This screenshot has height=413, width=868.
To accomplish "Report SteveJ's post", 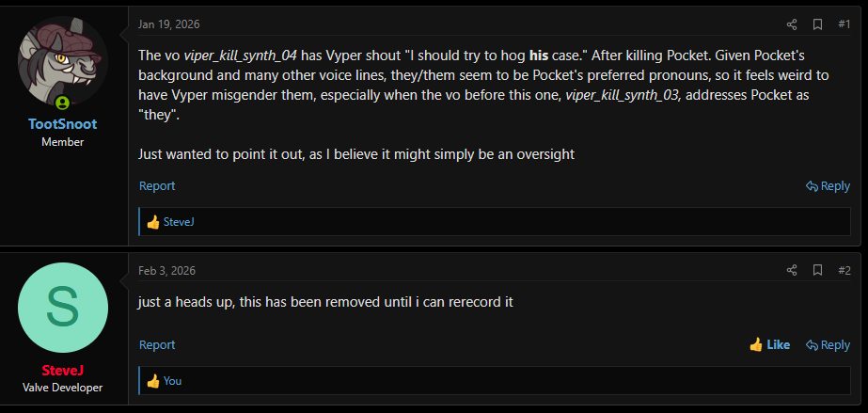I will 157,345.
